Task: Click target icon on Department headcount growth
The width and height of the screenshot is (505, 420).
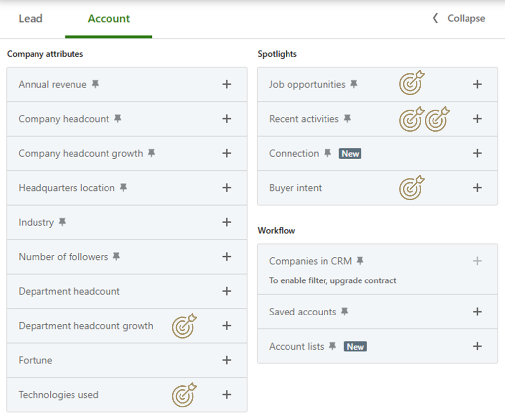Action: pyautogui.click(x=184, y=326)
